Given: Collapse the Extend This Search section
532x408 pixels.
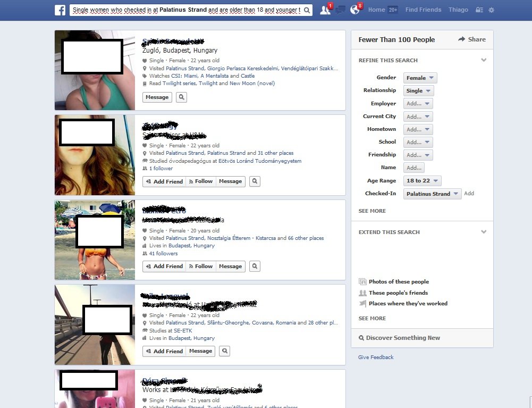Looking at the screenshot, I should click(484, 232).
